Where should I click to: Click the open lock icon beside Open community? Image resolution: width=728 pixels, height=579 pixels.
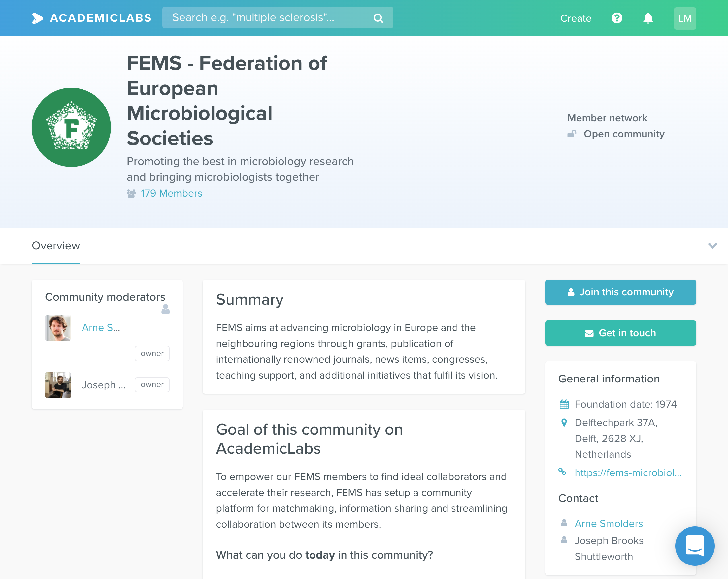click(x=572, y=134)
